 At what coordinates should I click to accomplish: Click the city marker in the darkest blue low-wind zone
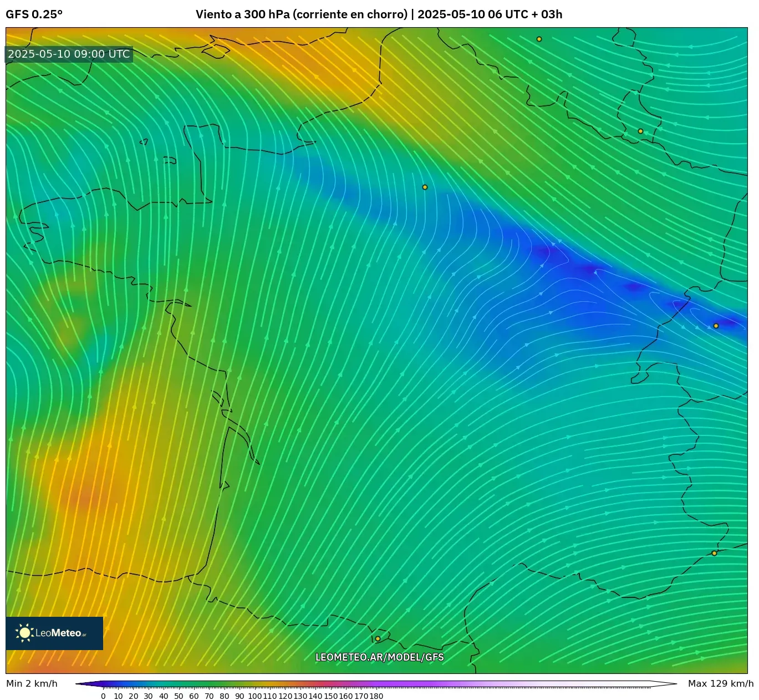[716, 326]
